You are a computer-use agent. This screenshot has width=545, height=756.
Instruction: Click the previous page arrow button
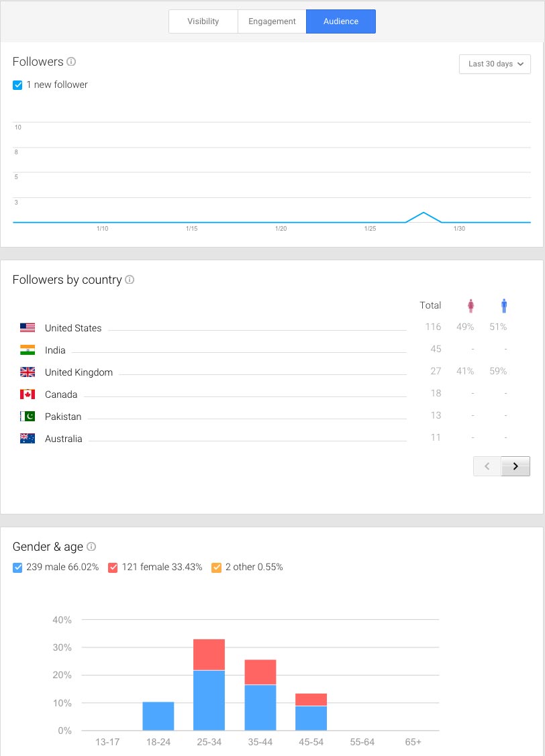487,466
